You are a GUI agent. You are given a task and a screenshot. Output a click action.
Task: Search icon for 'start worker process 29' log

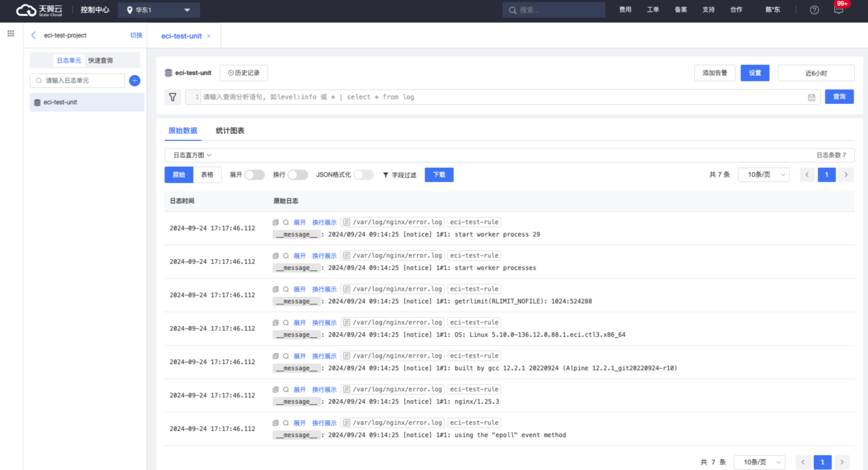(286, 222)
